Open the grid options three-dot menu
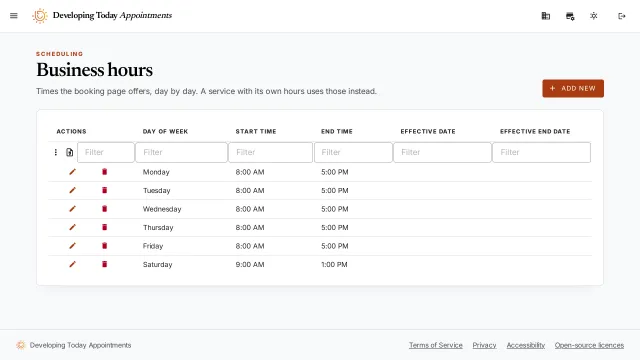 pyautogui.click(x=56, y=152)
